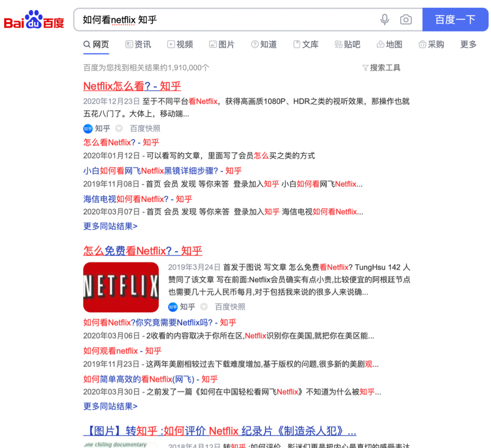Open the 视频 tab
The height and width of the screenshot is (448, 491).
pos(180,45)
